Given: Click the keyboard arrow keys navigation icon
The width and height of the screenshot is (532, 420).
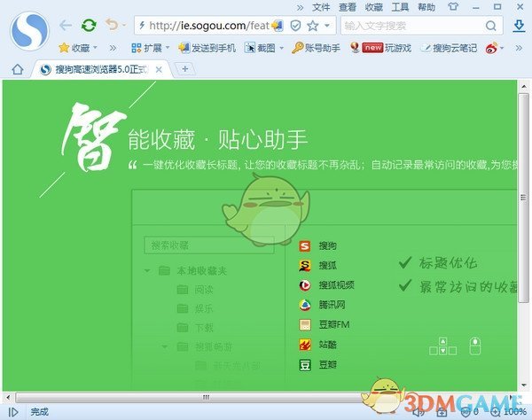Looking at the screenshot, I should (442, 346).
